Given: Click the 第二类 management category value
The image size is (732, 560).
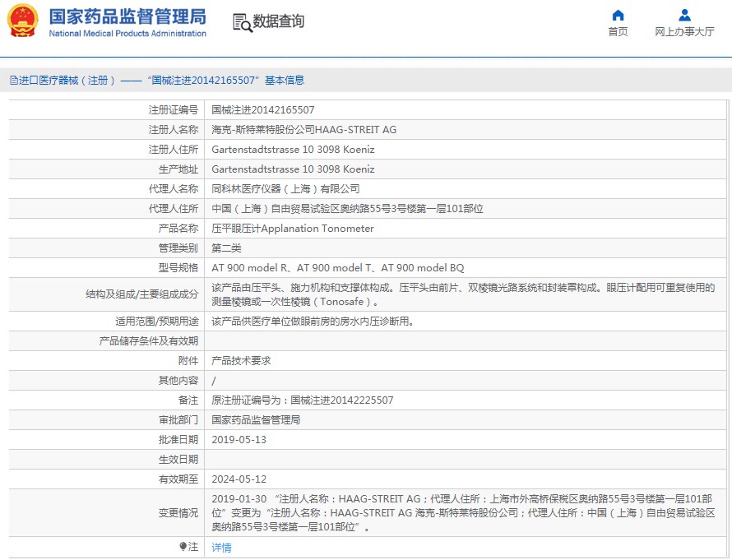Looking at the screenshot, I should point(226,248).
